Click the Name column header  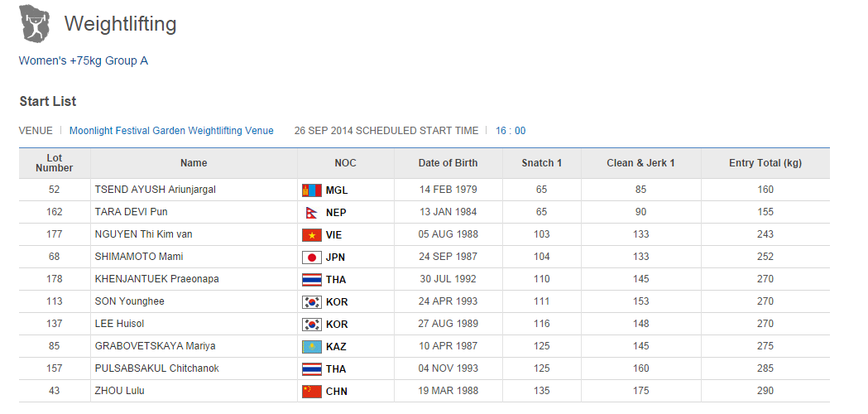coord(194,163)
